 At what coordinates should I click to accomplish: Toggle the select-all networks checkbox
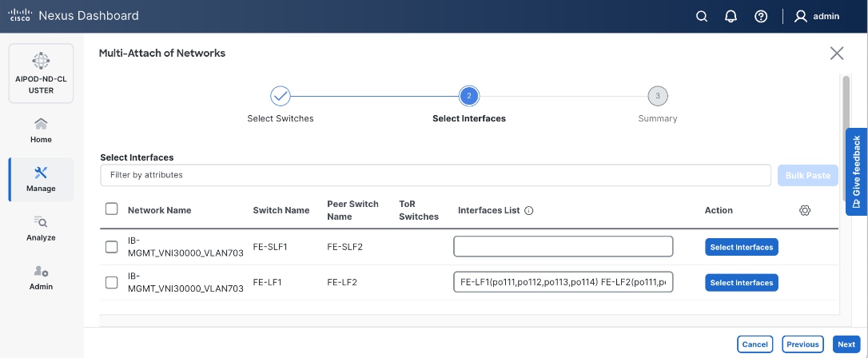[x=112, y=209]
